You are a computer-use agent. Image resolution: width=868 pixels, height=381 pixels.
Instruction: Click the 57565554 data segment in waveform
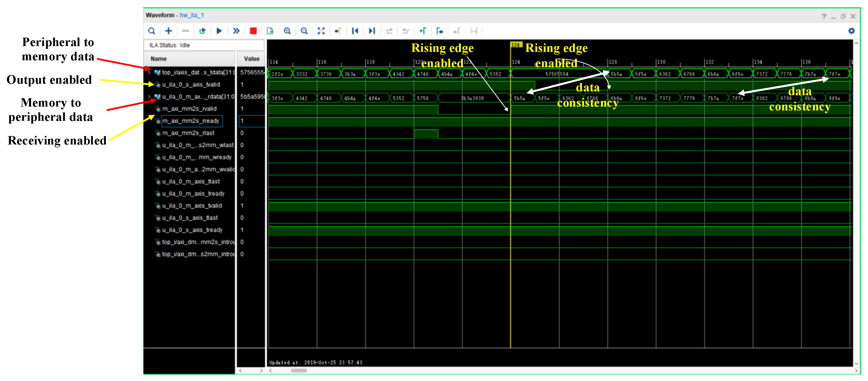559,74
